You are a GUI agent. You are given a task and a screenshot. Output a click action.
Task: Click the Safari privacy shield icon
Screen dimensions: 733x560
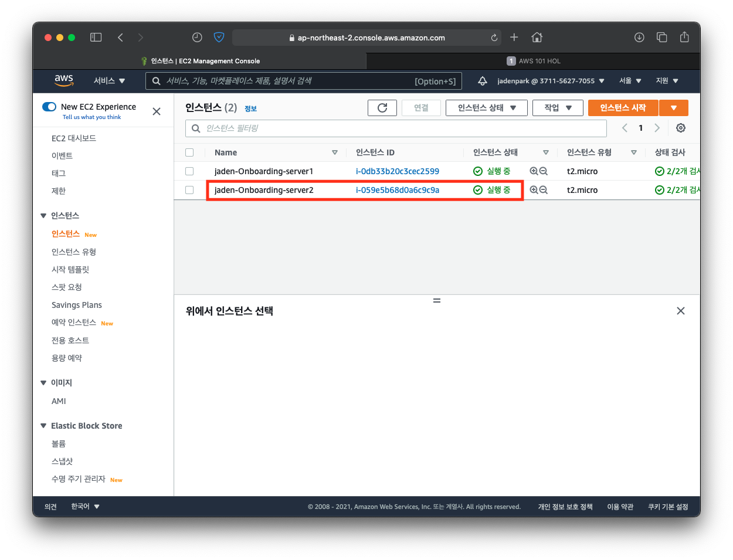(x=219, y=38)
